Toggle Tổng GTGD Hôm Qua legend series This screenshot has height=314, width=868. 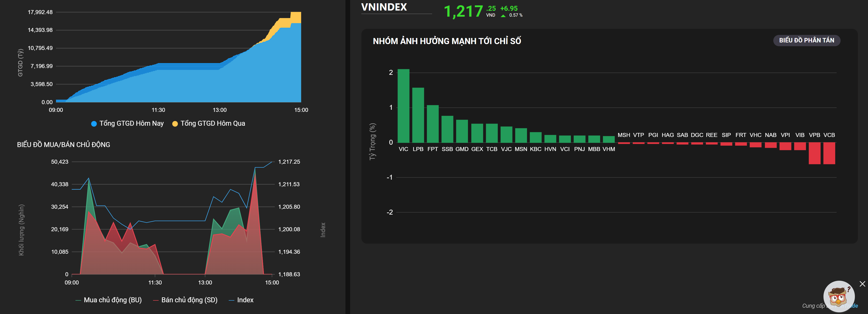pyautogui.click(x=209, y=123)
